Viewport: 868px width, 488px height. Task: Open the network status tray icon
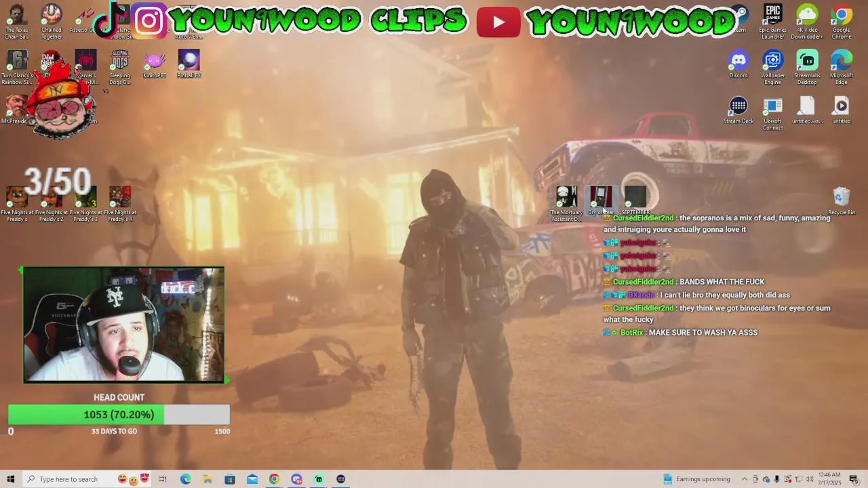click(799, 479)
